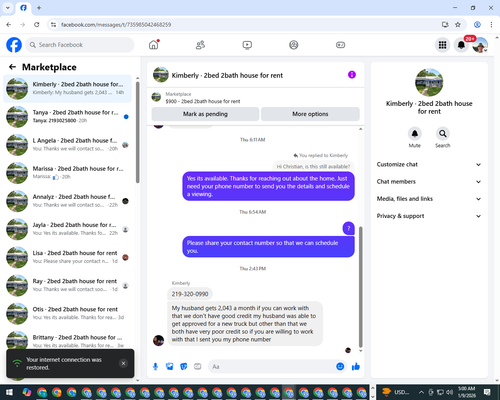Open the tab search dropdown in Chrome
The image size is (500, 400).
(7, 7)
